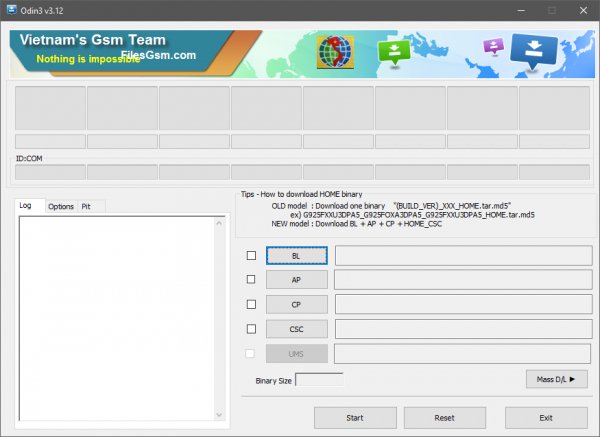
Task: Click the large blue download icon in banner
Action: 534,51
